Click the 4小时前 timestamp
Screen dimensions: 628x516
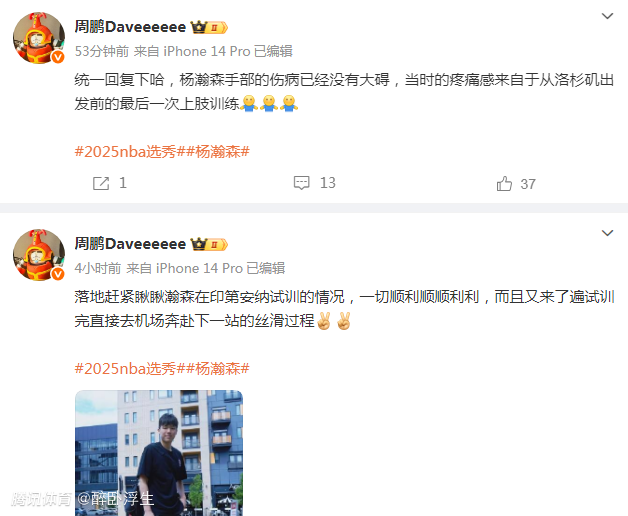point(98,268)
